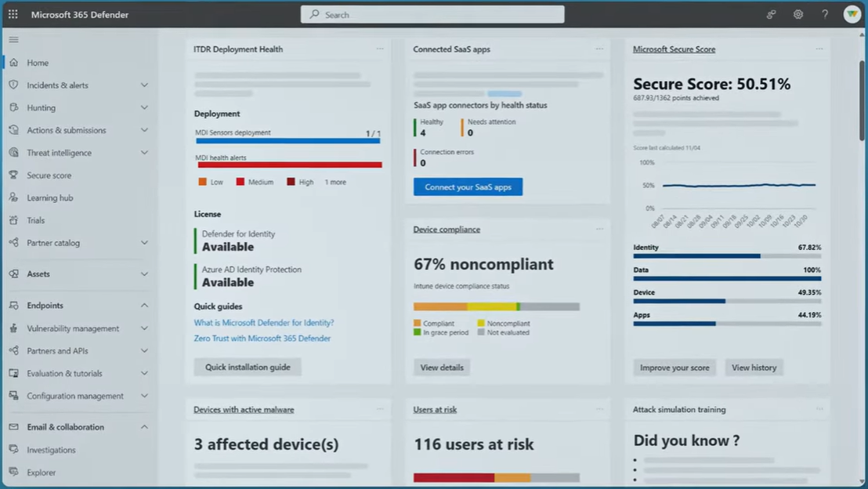
Task: Click the Evaluation & tutorials icon
Action: pos(14,373)
